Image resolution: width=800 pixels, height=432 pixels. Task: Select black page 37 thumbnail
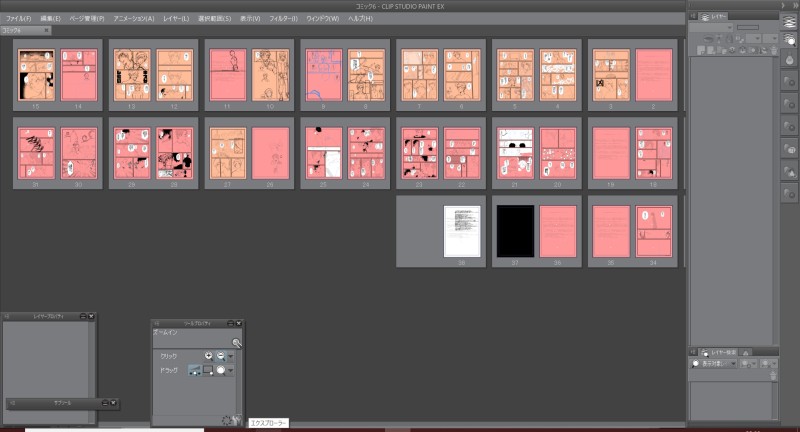coord(515,231)
